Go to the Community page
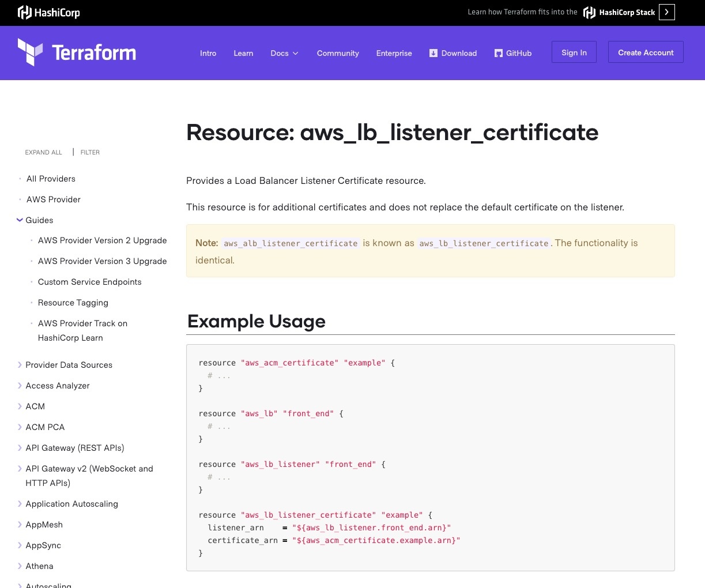Screen dimensions: 705x588 tap(338, 53)
